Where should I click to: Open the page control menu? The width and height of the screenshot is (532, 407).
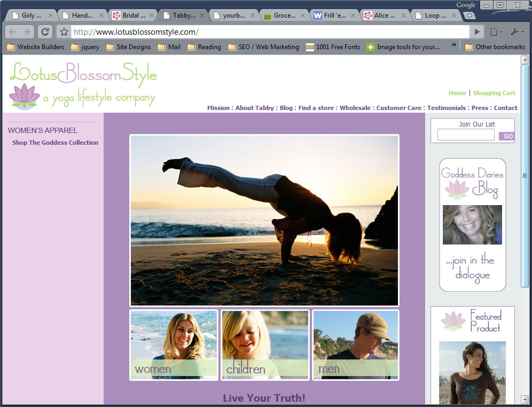point(496,32)
